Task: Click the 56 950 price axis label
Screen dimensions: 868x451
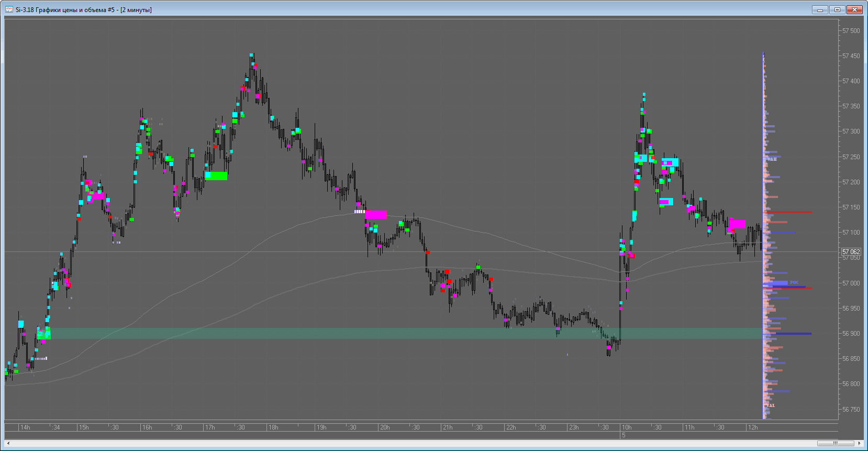Action: (851, 309)
